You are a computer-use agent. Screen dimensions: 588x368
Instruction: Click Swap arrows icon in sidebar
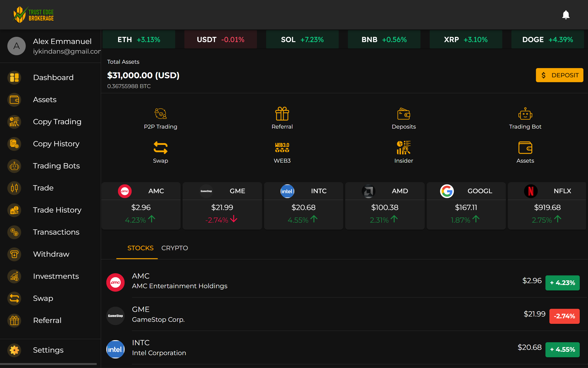[14, 298]
